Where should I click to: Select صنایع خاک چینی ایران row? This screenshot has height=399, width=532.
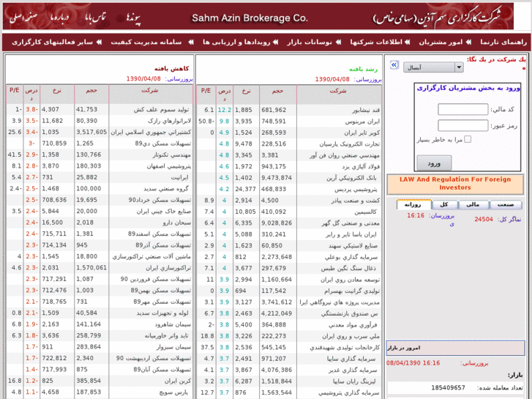pos(100,211)
